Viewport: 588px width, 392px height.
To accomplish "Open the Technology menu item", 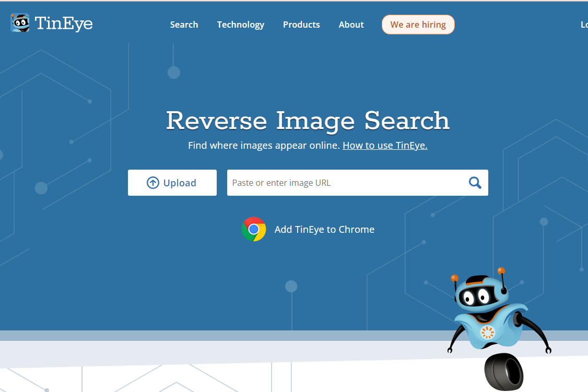I will pos(240,25).
